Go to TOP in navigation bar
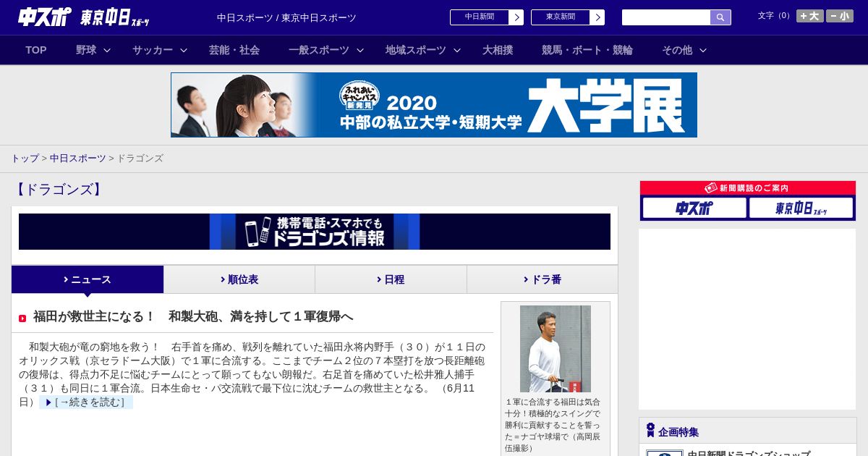This screenshot has width=868, height=456. point(36,50)
